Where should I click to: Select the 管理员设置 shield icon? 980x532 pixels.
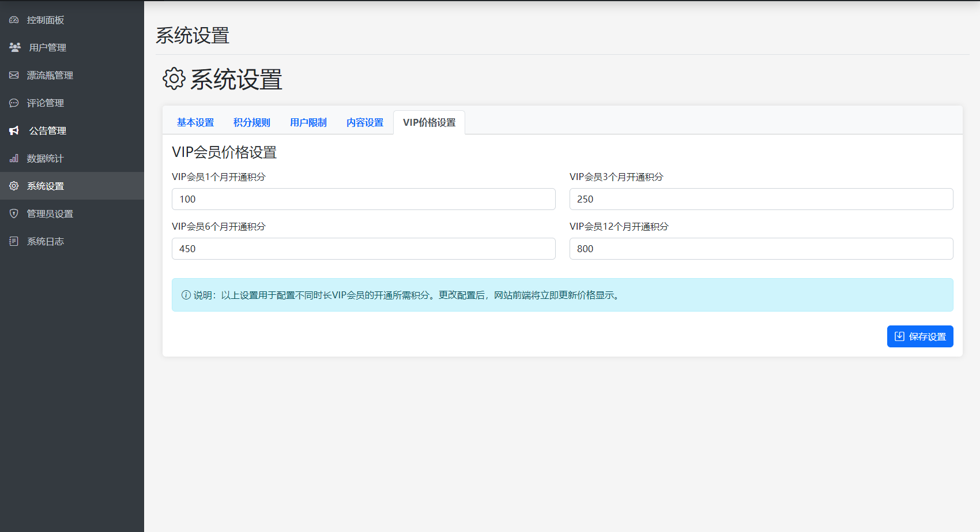click(14, 213)
